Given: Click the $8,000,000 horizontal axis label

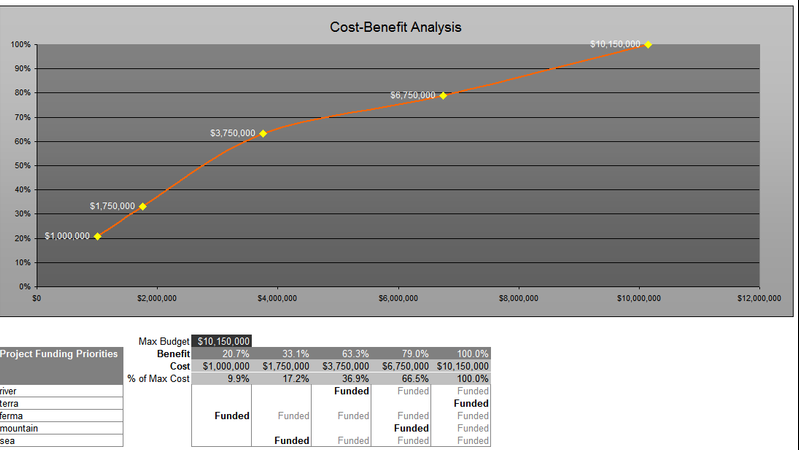Looking at the screenshot, I should [519, 298].
